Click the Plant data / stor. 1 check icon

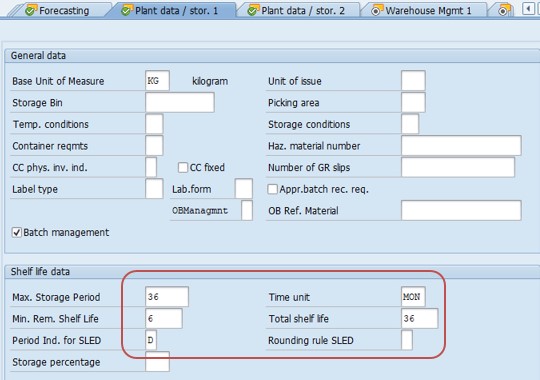(127, 10)
